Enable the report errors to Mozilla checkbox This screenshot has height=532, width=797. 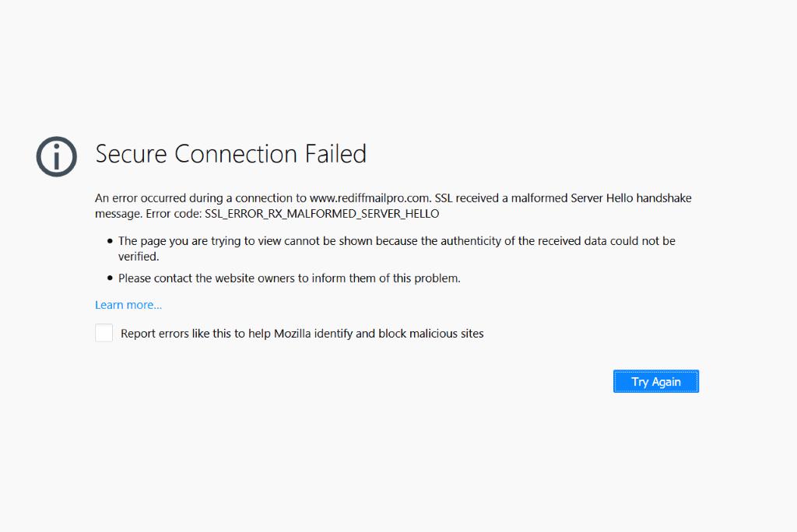[x=104, y=333]
